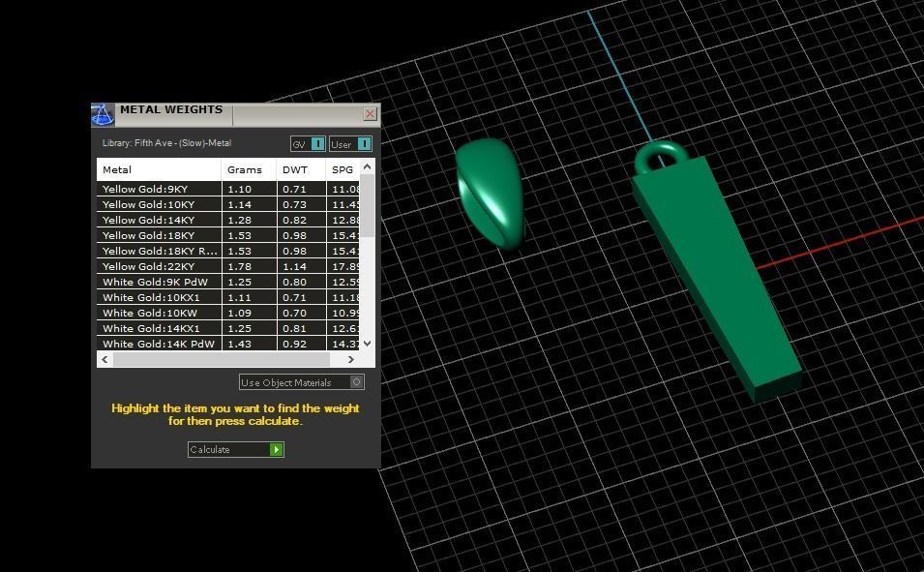Screen dimensions: 924x572
Task: Select the White Gold:10KW row
Action: 228,313
